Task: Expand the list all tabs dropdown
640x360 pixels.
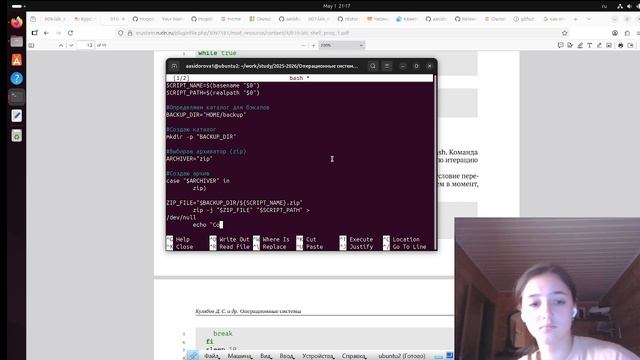Action: 589,19
